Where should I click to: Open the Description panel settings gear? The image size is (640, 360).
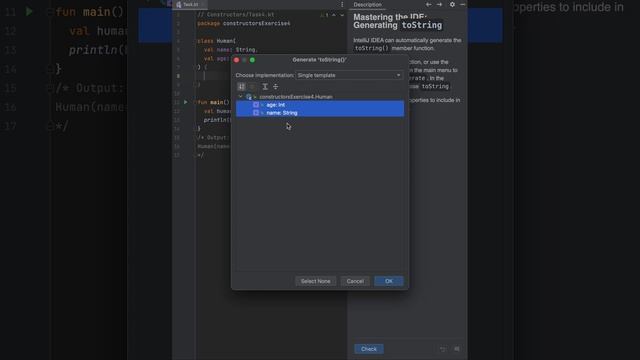[x=452, y=4]
